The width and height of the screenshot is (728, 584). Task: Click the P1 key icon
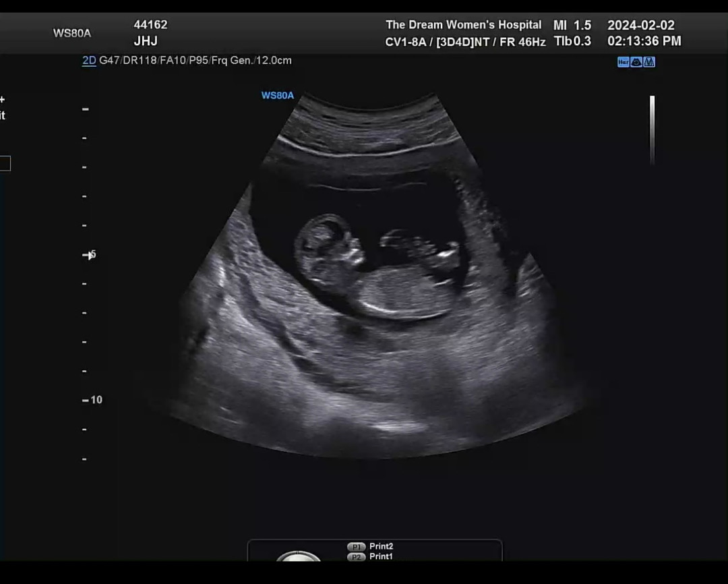(x=356, y=547)
